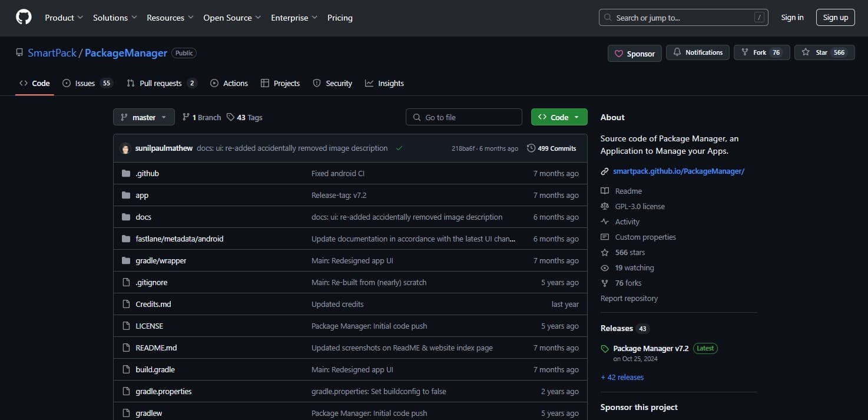
Task: Click the green commit status checkmark
Action: (399, 148)
